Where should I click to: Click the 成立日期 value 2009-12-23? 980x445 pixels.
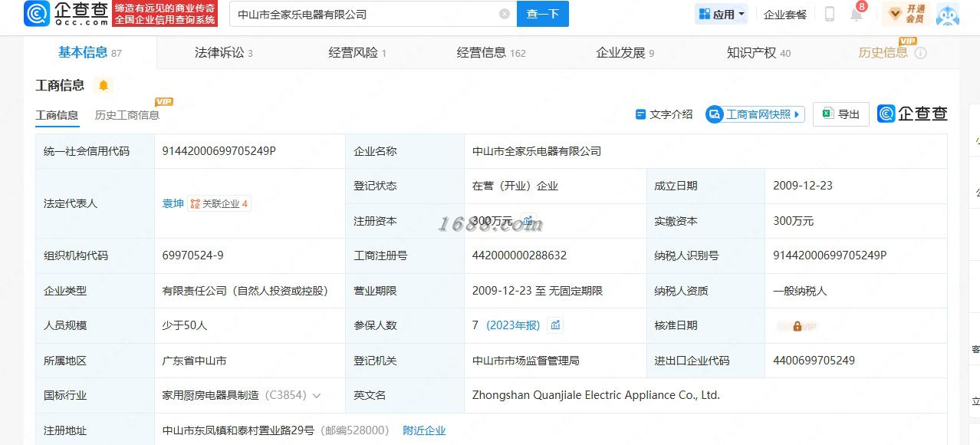point(803,186)
